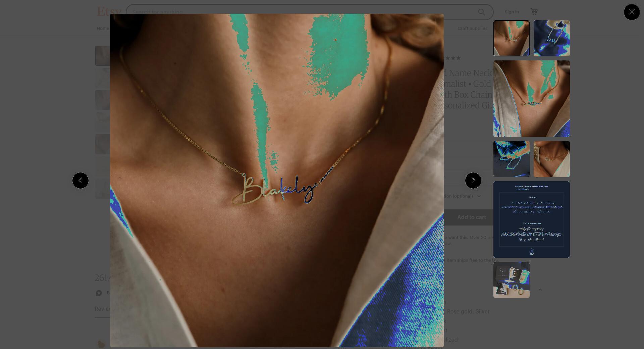Go to the previous photo
Screen dimensions: 644x349
(x=80, y=181)
